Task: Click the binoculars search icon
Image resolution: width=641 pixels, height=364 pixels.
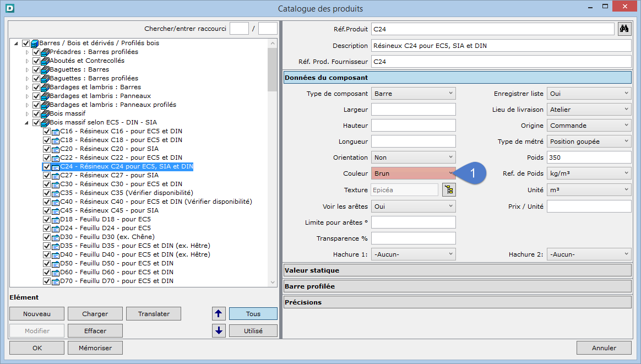Action: coord(624,29)
